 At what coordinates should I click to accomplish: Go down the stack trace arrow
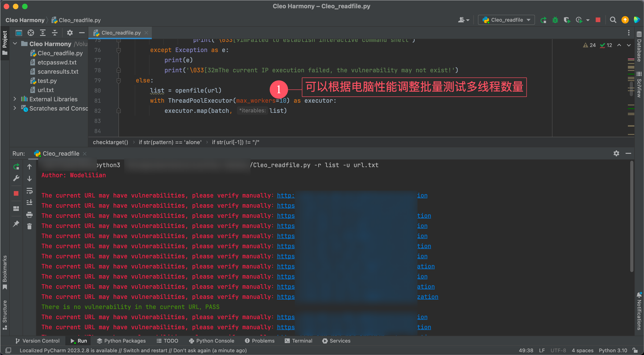[29, 178]
